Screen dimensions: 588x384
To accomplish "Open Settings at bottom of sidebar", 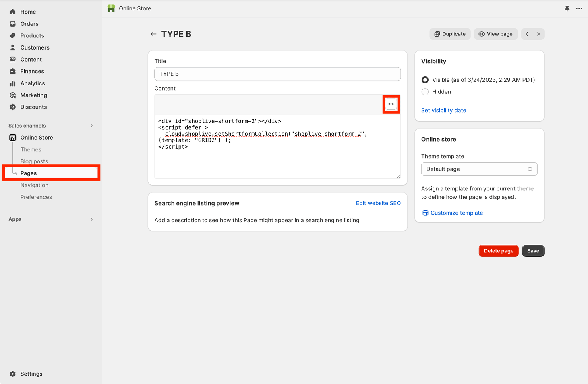I will (x=31, y=374).
